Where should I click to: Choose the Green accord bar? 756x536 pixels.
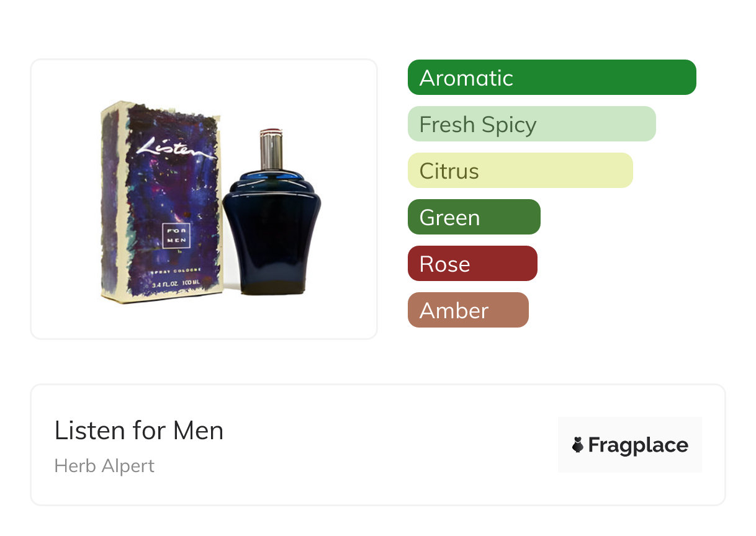[x=474, y=217]
